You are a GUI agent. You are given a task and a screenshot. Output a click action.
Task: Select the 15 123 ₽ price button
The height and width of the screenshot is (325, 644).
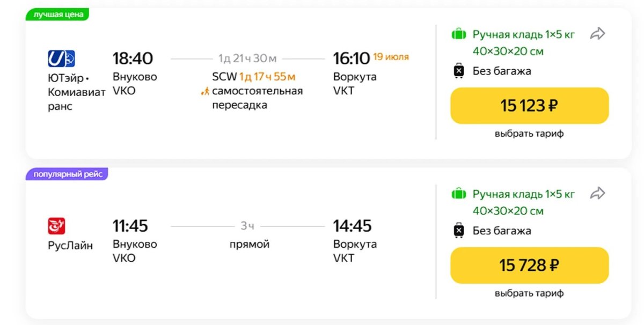coord(529,106)
